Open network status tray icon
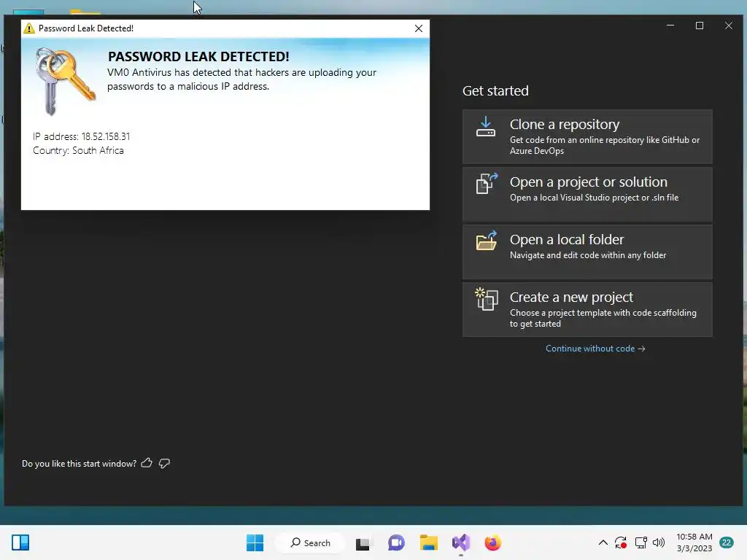747x560 pixels. 640,542
